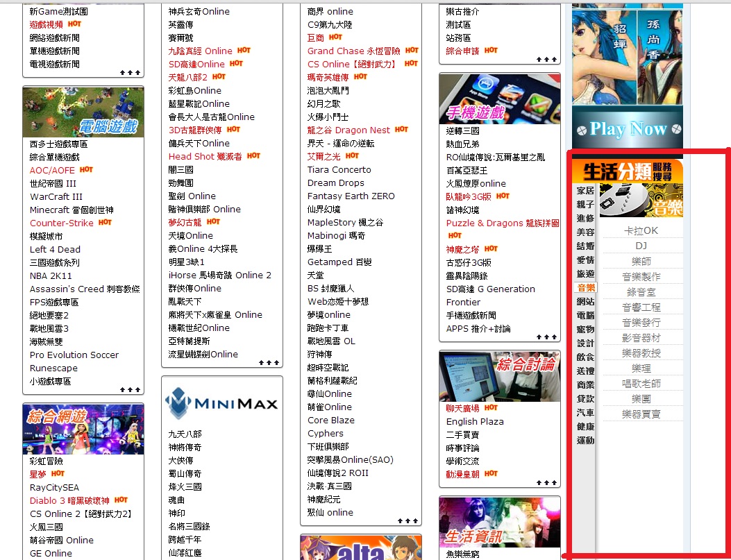Select the 家居 life category tab
Screen dimensions: 731x560
[585, 191]
